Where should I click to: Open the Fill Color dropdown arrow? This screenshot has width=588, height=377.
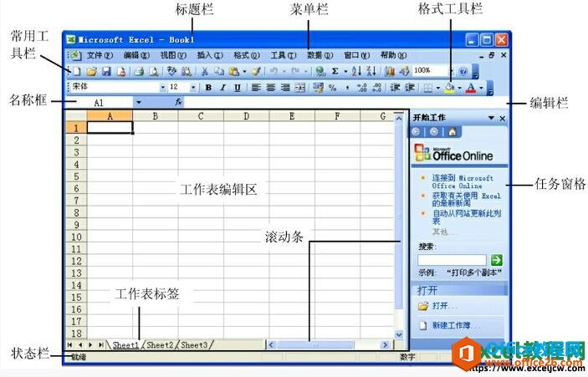coord(460,89)
